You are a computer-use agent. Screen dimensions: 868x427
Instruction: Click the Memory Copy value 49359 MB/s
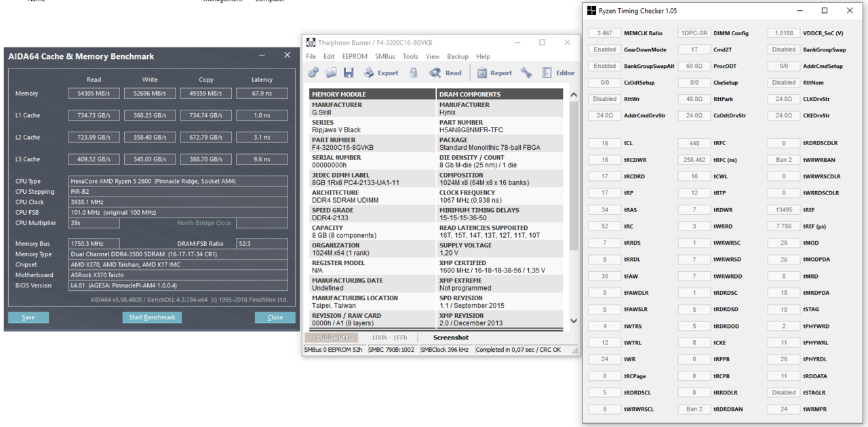206,94
